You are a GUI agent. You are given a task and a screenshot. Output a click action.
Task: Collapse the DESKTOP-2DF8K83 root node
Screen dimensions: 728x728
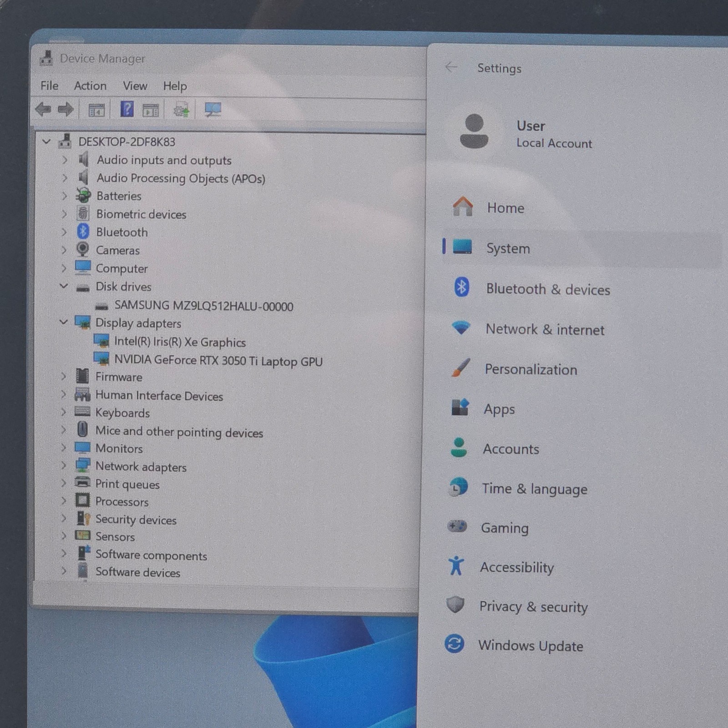46,142
